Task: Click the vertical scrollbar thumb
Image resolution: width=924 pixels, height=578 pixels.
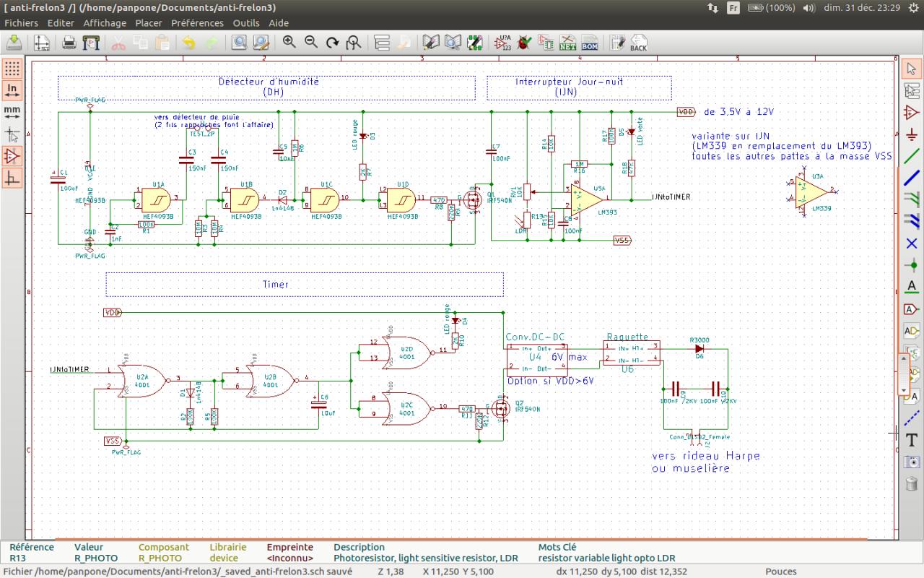Action: tap(903, 374)
